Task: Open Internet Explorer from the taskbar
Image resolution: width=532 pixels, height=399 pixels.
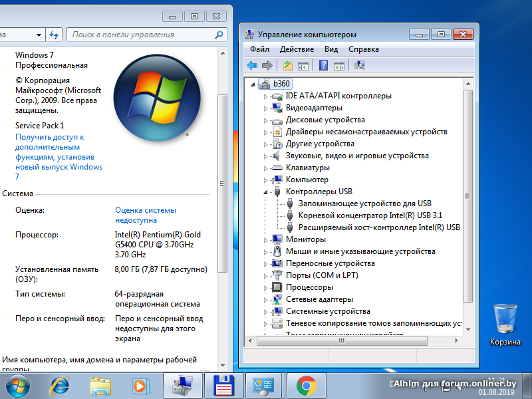Action: [x=61, y=385]
